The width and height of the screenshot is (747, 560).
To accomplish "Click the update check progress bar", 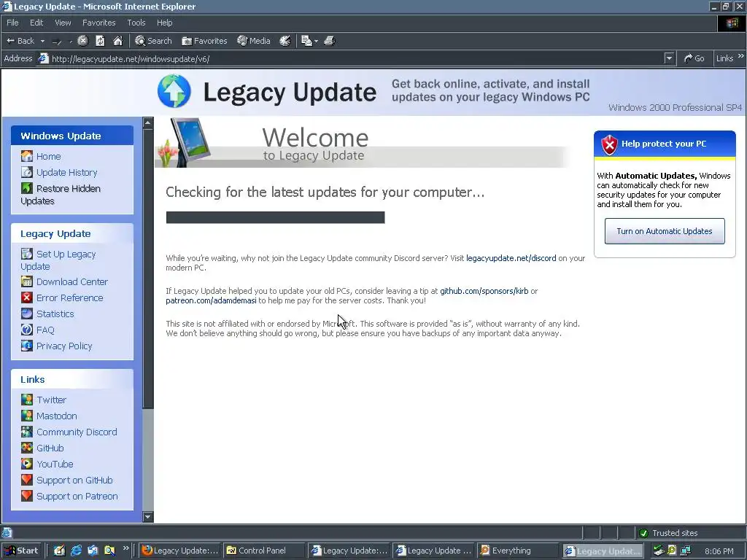I will click(x=275, y=217).
